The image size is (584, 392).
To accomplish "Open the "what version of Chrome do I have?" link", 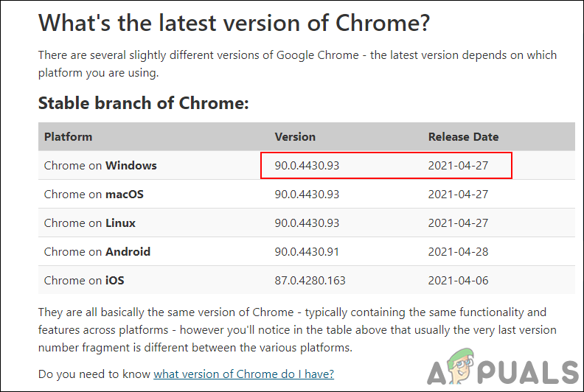I will pyautogui.click(x=243, y=374).
